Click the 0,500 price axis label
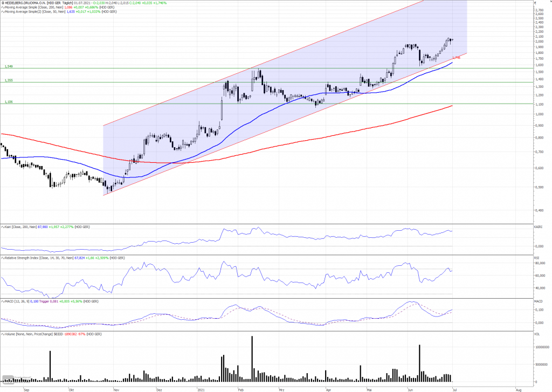 [539, 187]
